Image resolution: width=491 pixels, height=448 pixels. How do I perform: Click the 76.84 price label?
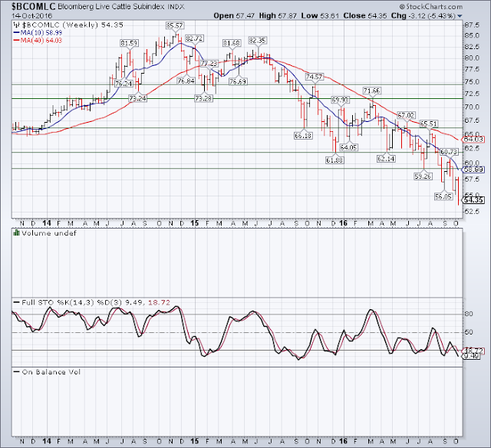click(186, 81)
